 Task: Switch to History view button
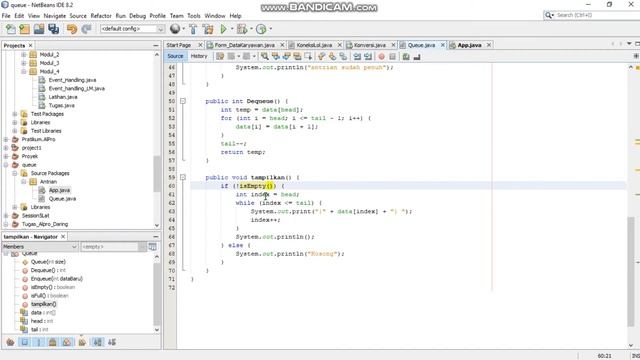199,56
